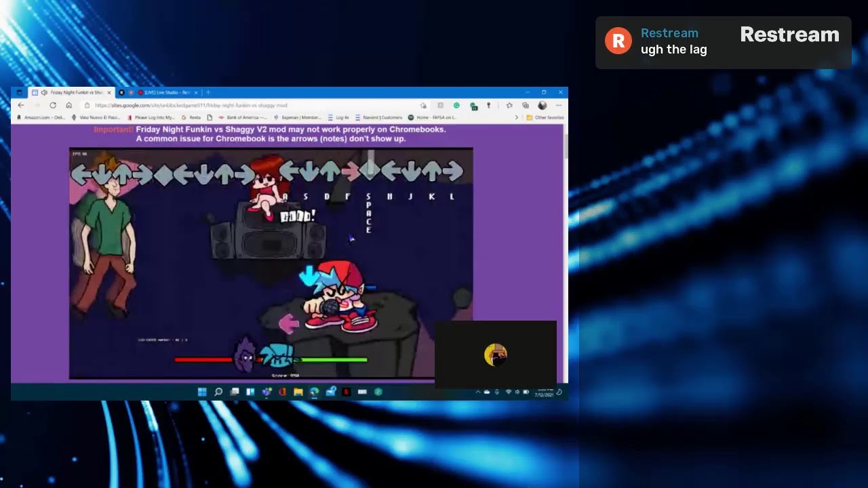The width and height of the screenshot is (868, 488).
Task: Open the Home - FAFSA bookmark
Action: 432,117
